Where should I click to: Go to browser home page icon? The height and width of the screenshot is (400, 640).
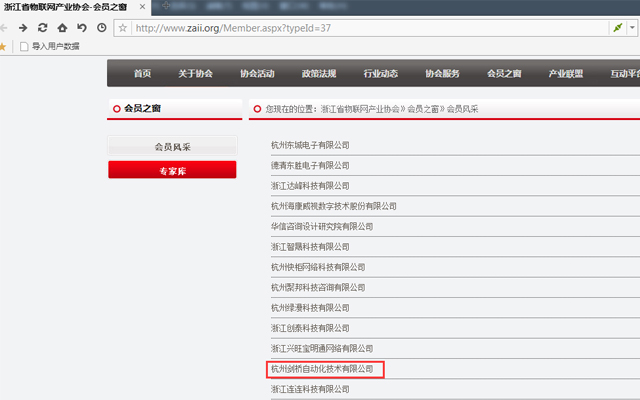62,28
